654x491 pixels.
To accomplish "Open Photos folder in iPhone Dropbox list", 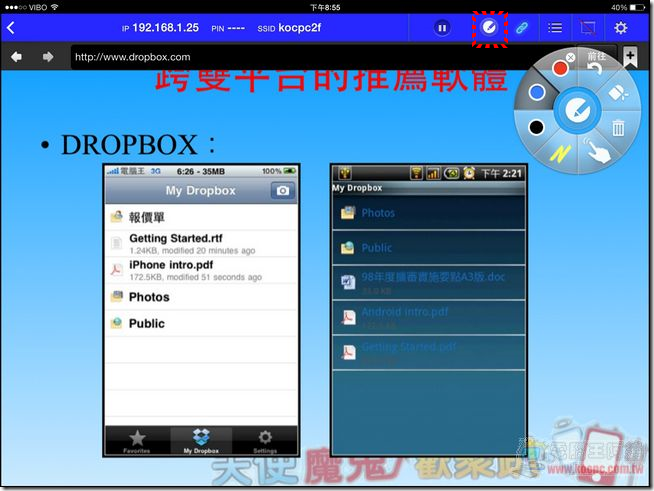I will tap(202, 297).
